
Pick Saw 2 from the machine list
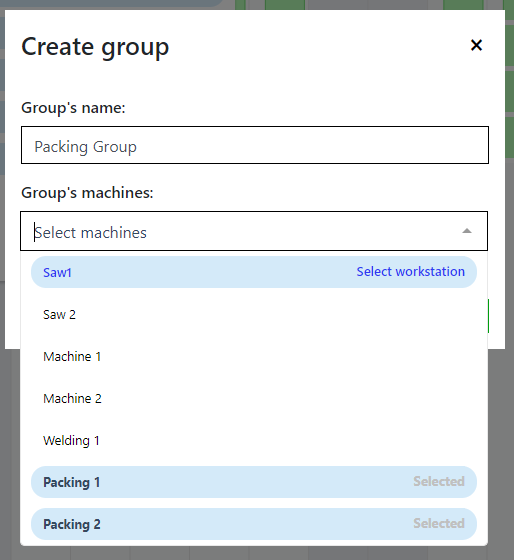coord(254,314)
